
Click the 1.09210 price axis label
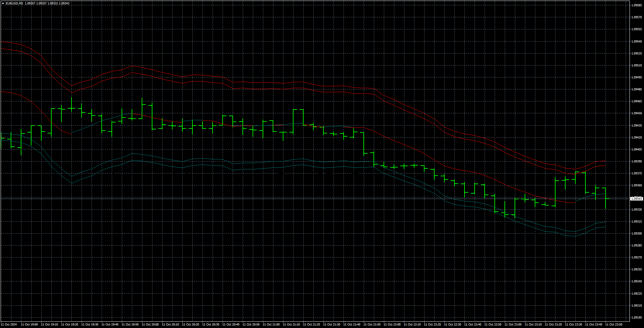click(x=637, y=306)
